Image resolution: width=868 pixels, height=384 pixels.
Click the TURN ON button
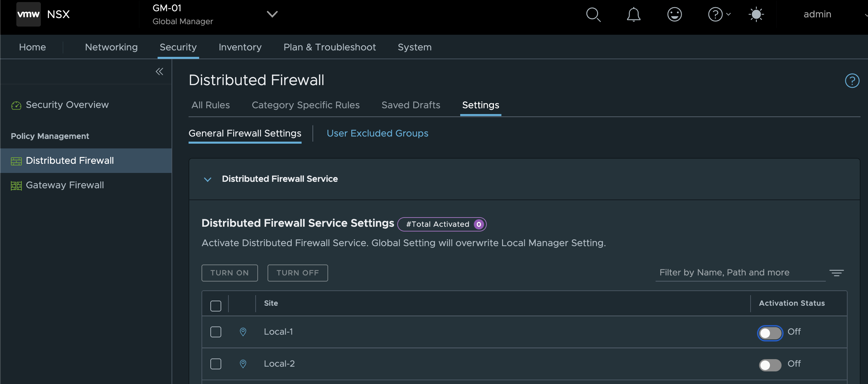[x=229, y=273]
